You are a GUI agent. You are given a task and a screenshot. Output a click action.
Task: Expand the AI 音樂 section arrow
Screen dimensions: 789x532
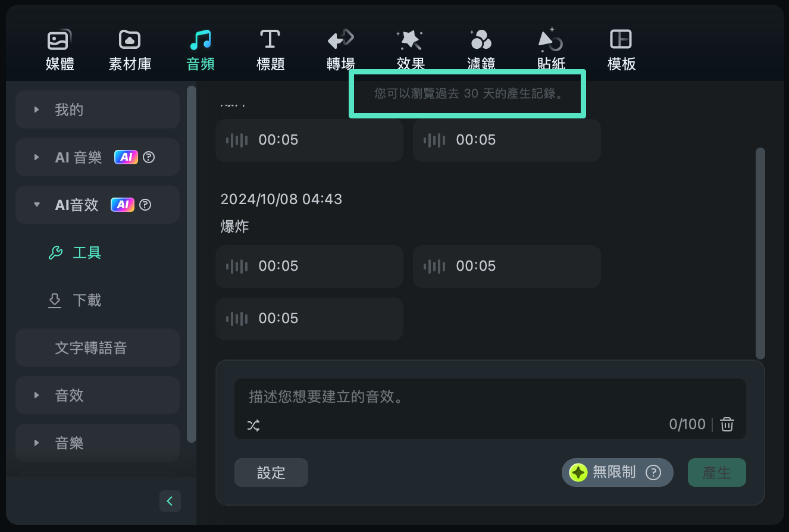(37, 157)
